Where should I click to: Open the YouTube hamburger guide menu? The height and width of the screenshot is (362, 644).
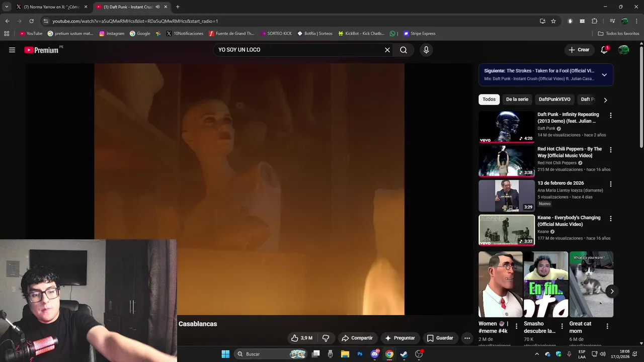click(x=12, y=50)
